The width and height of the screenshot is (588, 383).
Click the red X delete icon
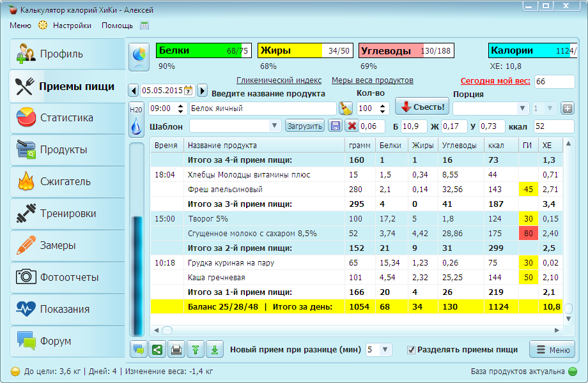click(352, 126)
